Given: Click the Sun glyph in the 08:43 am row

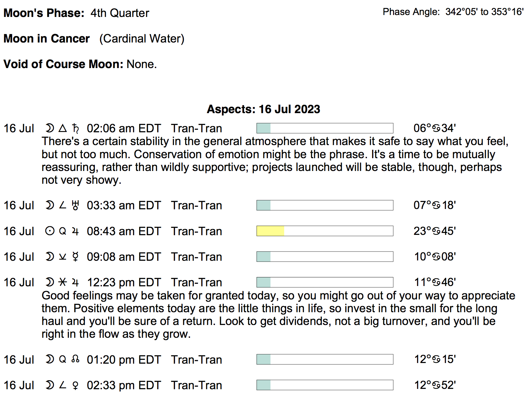Looking at the screenshot, I should [50, 231].
